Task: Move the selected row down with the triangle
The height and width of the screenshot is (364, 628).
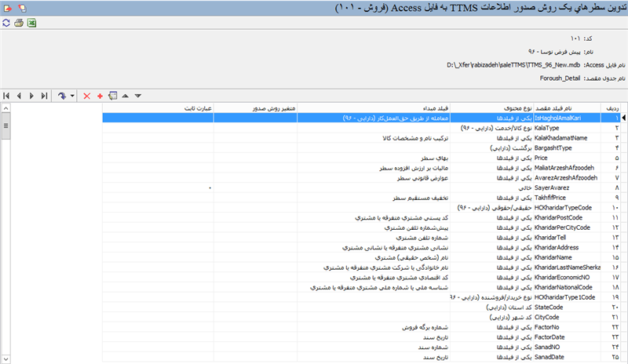Action: pos(138,96)
